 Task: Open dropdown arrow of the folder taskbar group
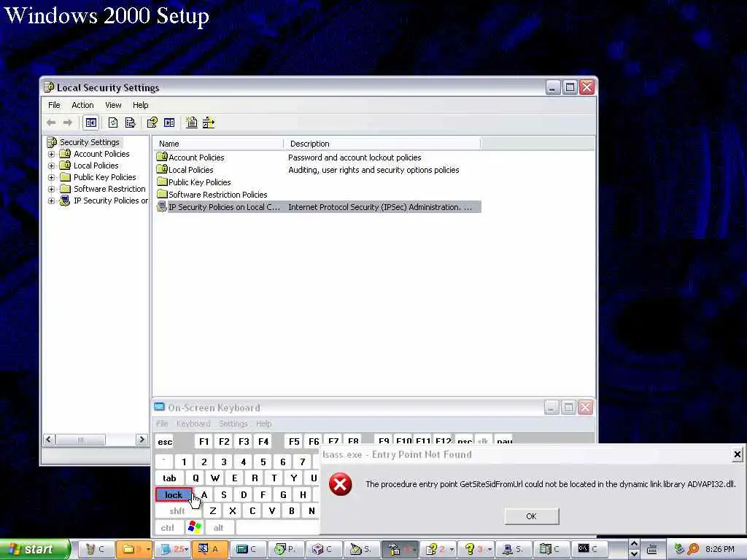tap(148, 550)
